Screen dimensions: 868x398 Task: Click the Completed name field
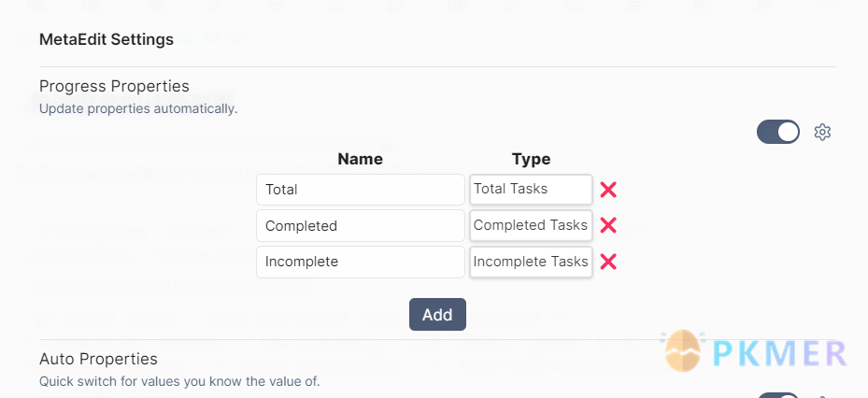[x=361, y=225]
